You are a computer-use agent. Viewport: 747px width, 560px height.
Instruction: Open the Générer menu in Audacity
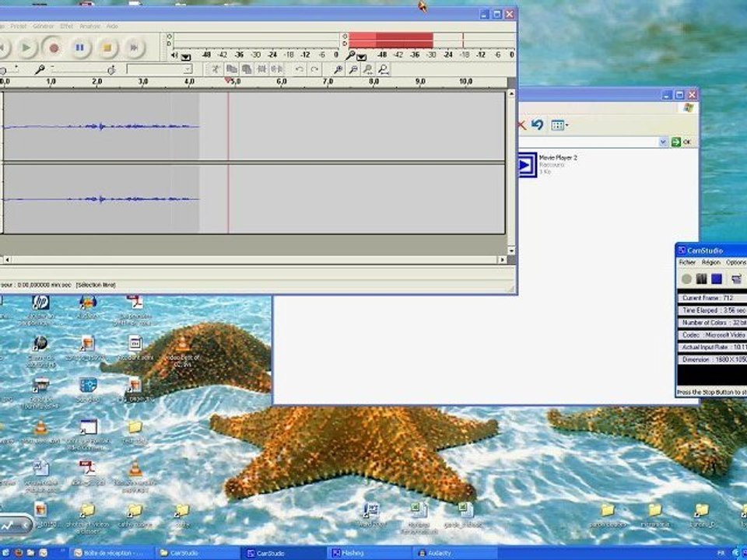[44, 26]
